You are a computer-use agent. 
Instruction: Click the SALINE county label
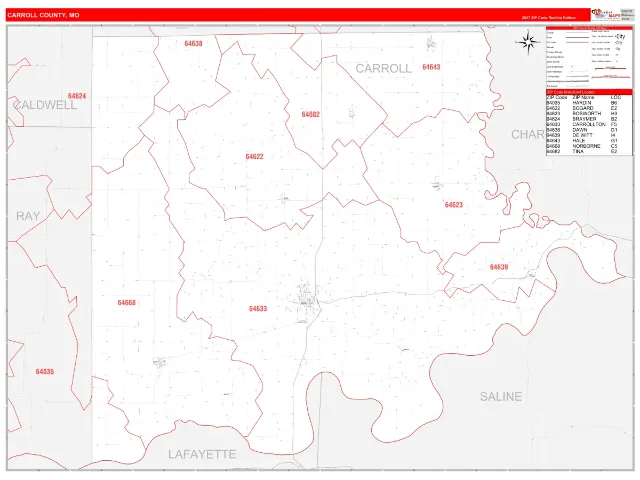pyautogui.click(x=501, y=396)
